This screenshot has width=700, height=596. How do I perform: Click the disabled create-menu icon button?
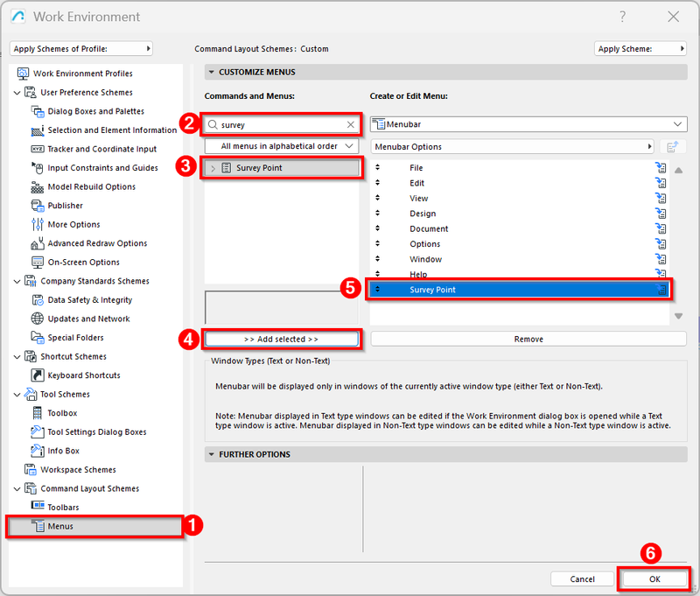click(x=673, y=146)
